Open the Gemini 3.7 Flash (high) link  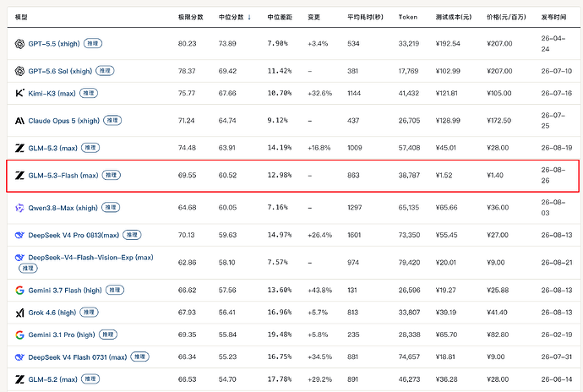point(65,291)
